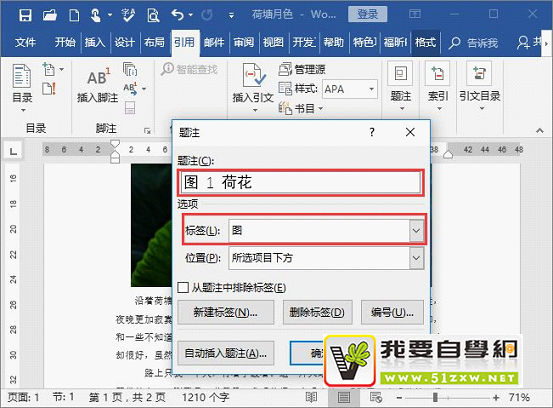Collapse the ribbon with the chevron

click(x=540, y=131)
